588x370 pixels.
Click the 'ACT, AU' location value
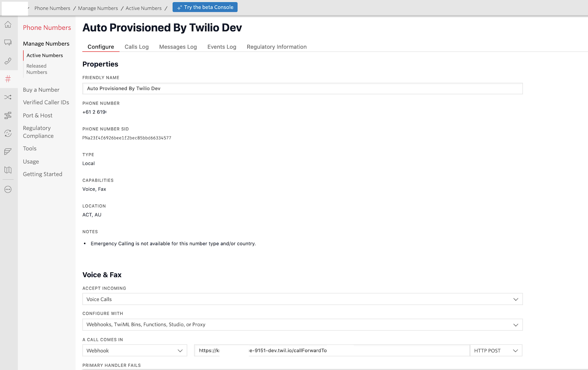92,215
